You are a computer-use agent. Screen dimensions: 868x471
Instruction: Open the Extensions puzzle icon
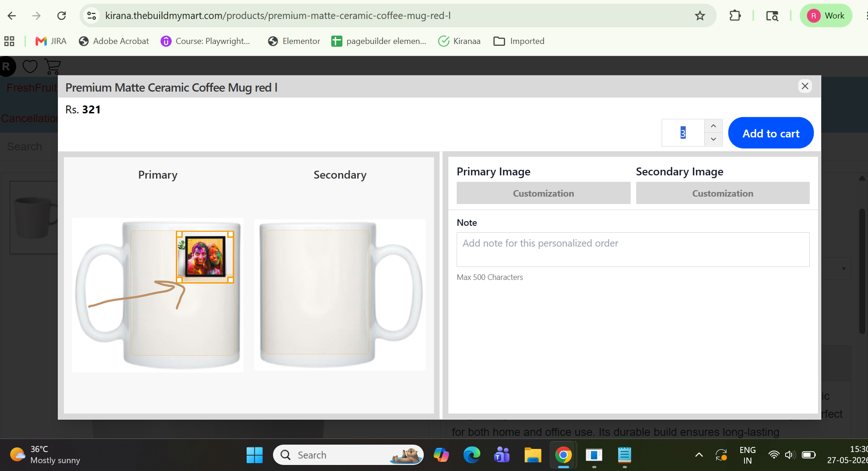735,16
